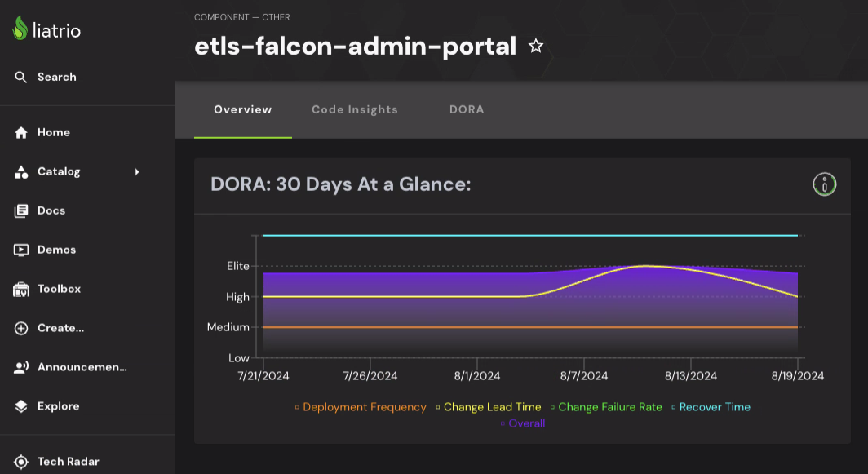868x474 pixels.
Task: Click the 'High' y-axis label
Action: pos(237,297)
